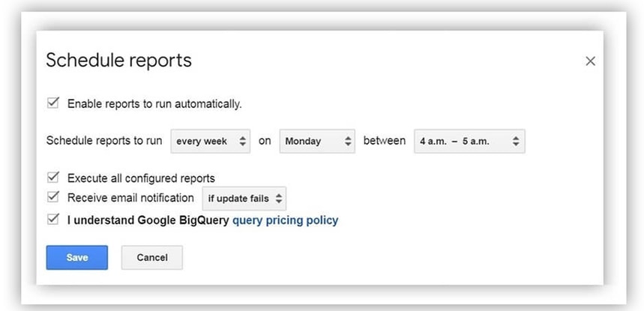Click the 'on' label before the day dropdown
The height and width of the screenshot is (311, 644).
[265, 141]
